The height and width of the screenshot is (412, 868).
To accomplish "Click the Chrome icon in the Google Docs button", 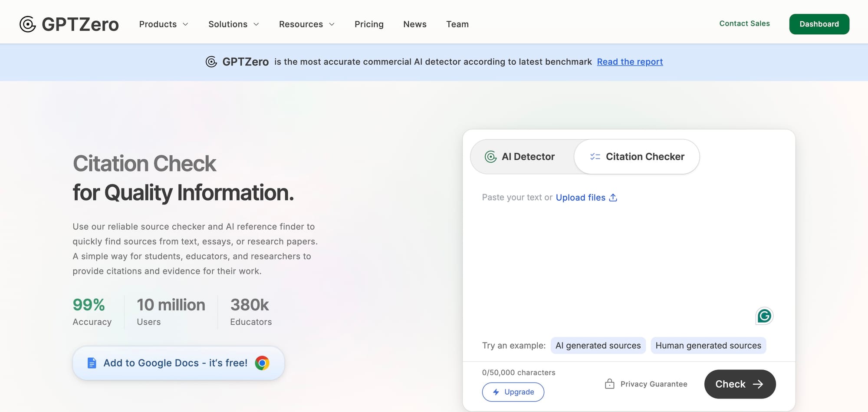I will [x=262, y=363].
